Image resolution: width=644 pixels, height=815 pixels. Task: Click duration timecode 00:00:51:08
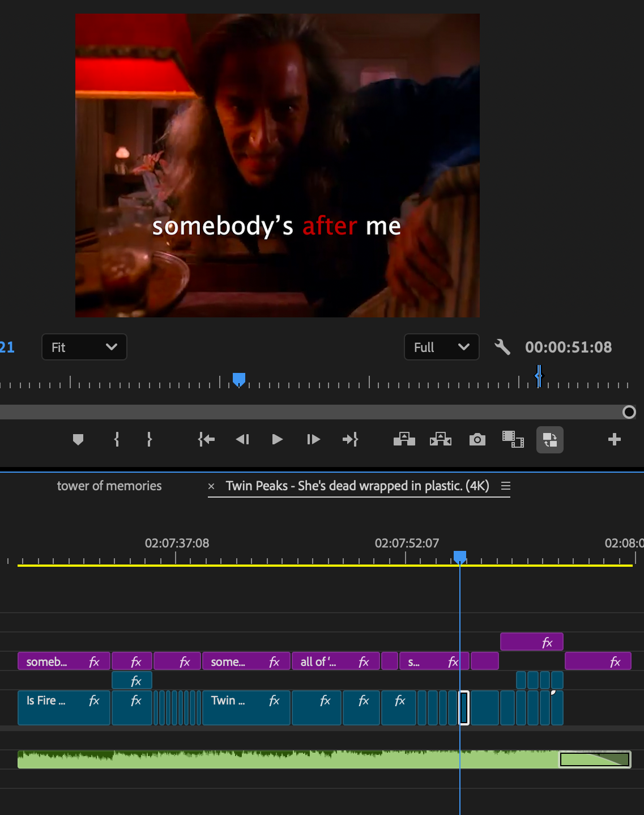(x=569, y=347)
